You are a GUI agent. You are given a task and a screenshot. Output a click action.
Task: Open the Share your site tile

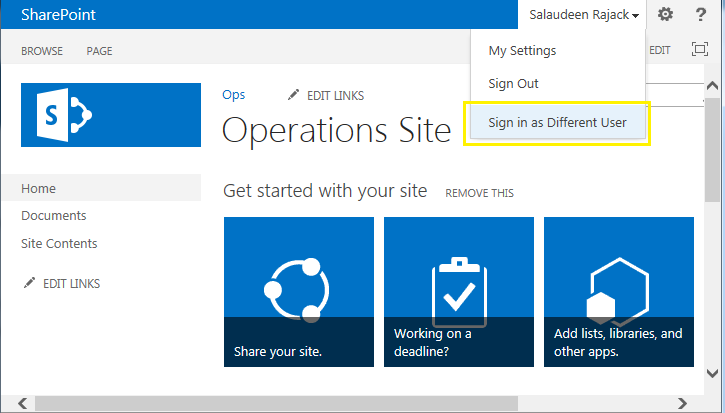[x=299, y=292]
